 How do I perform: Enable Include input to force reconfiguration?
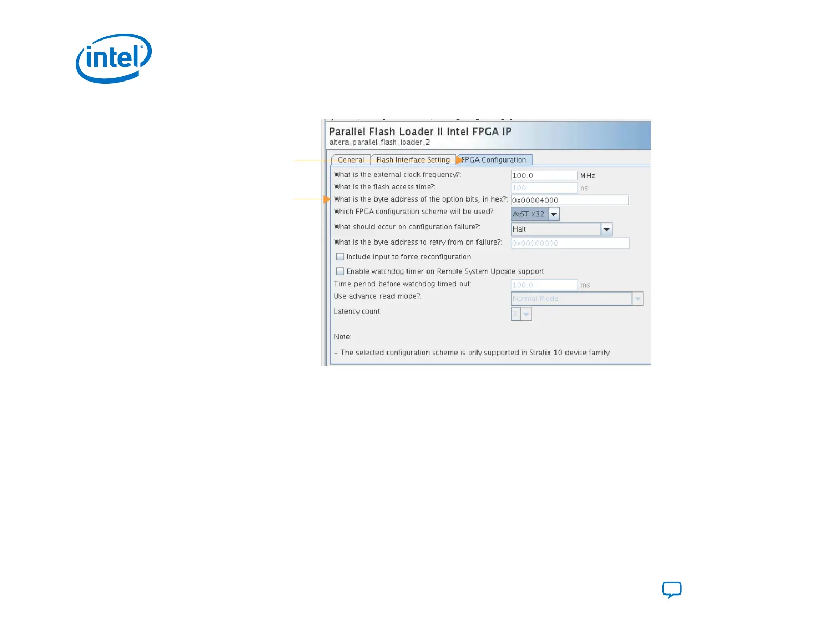click(x=340, y=257)
